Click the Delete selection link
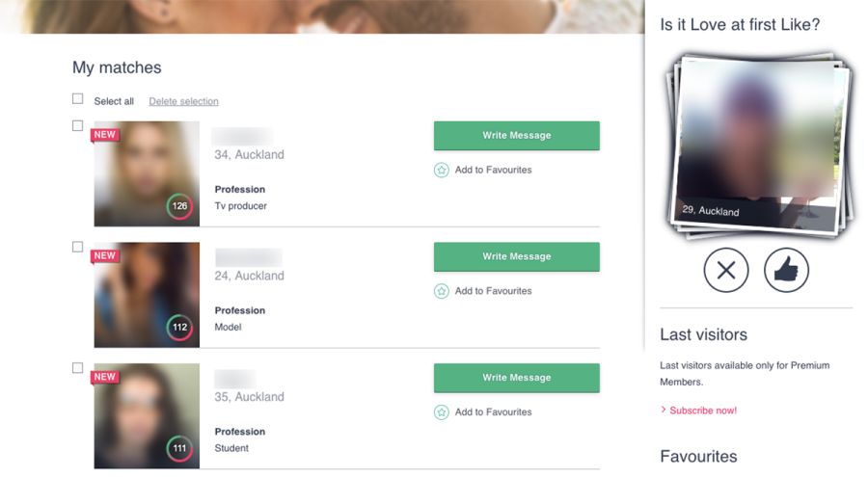Image resolution: width=868 pixels, height=477 pixels. [183, 101]
